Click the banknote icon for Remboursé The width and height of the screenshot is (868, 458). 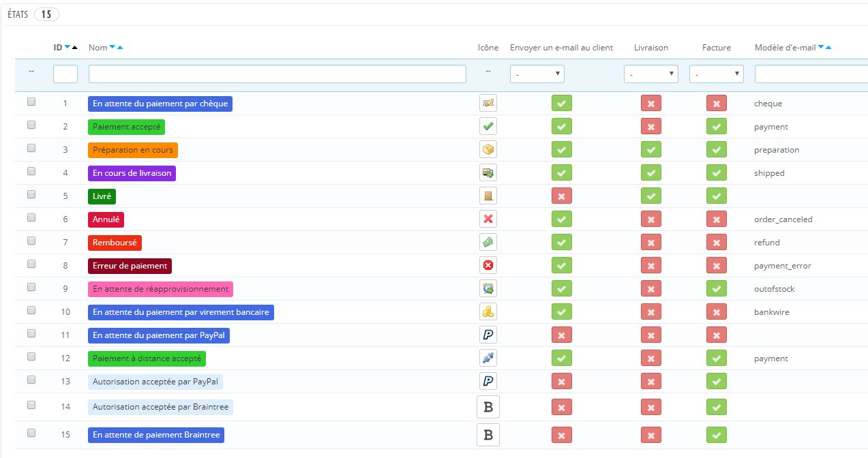click(488, 243)
